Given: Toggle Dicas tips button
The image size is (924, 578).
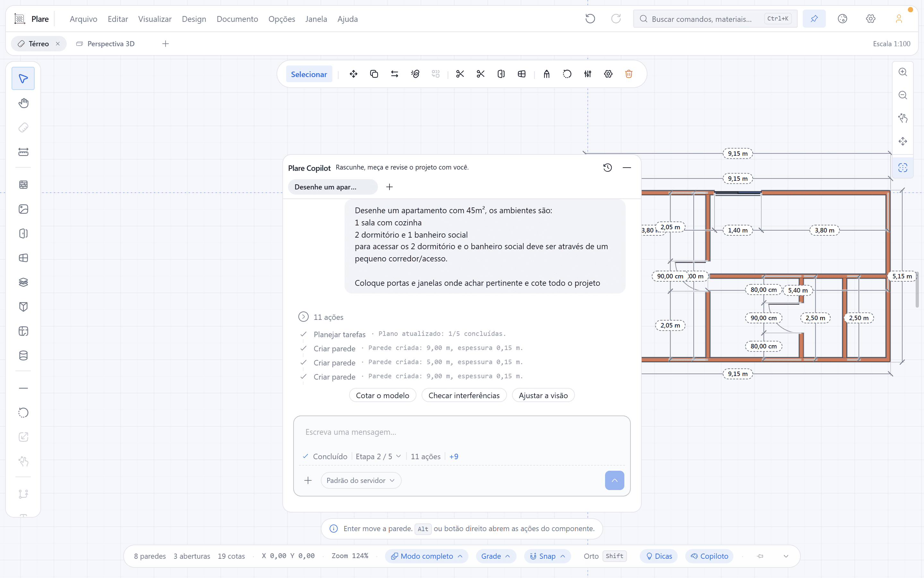Looking at the screenshot, I should (659, 556).
